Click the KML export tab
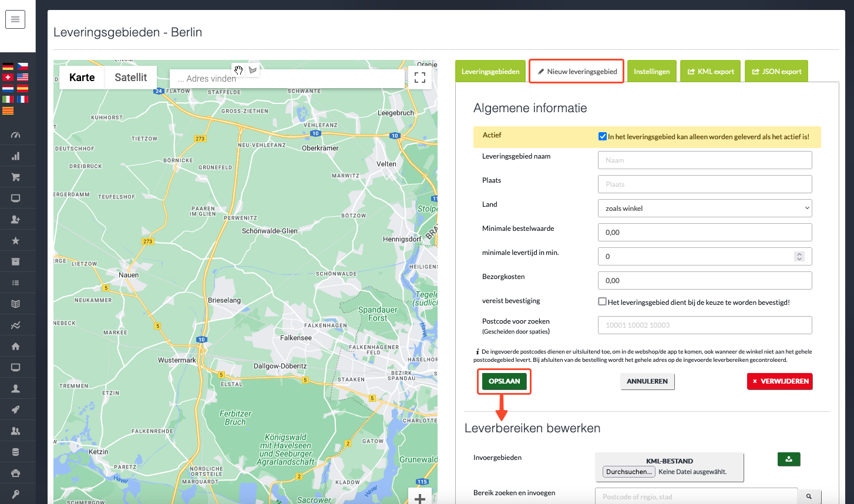 (711, 72)
